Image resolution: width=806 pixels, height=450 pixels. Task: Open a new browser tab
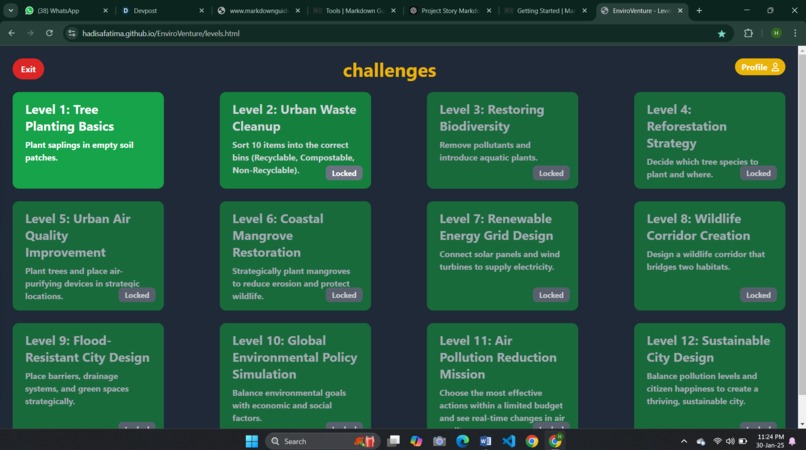coord(699,10)
